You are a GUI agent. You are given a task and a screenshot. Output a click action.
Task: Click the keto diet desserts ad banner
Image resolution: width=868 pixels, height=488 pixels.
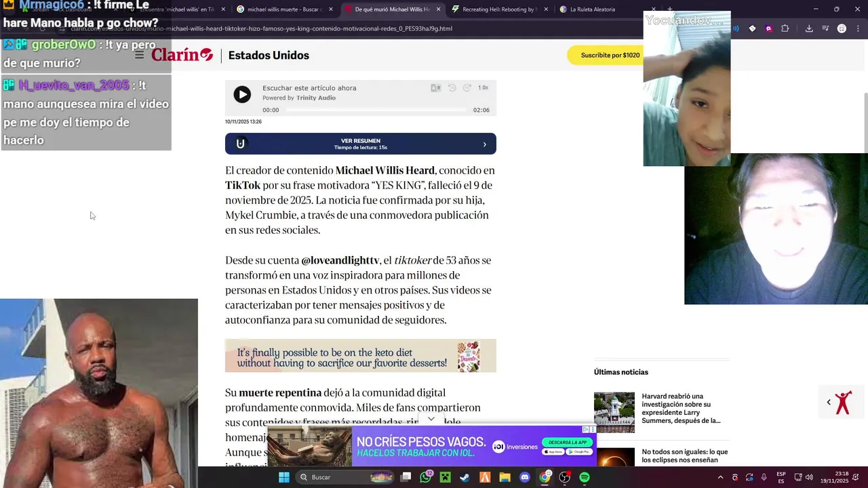(x=361, y=356)
